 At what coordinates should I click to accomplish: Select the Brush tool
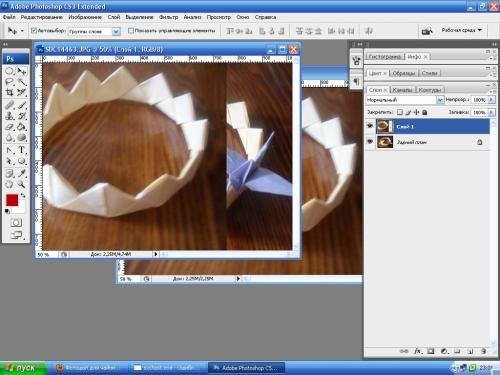point(22,105)
